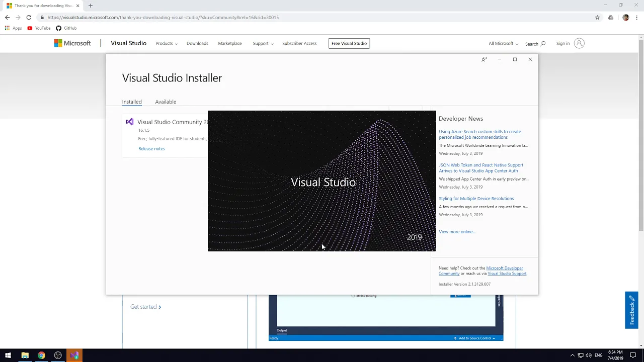Open the Apps bookmark shortcut
The image size is (644, 362).
[x=13, y=28]
